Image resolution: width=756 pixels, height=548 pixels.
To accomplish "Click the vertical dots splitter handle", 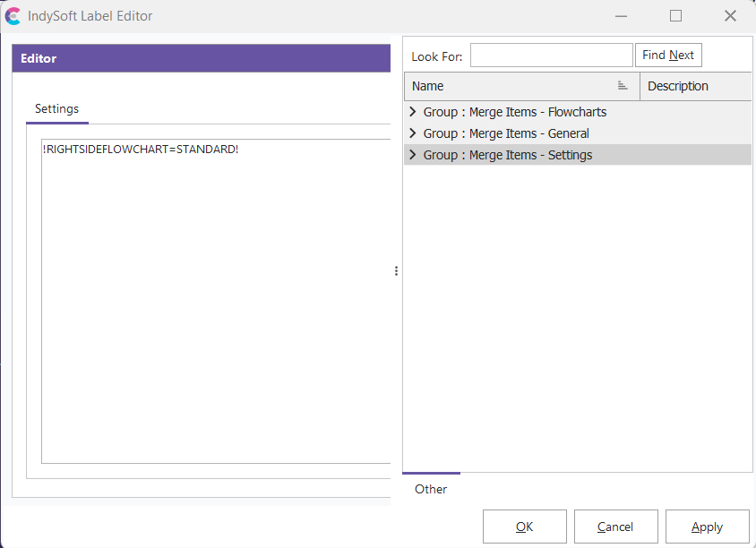I will [396, 270].
